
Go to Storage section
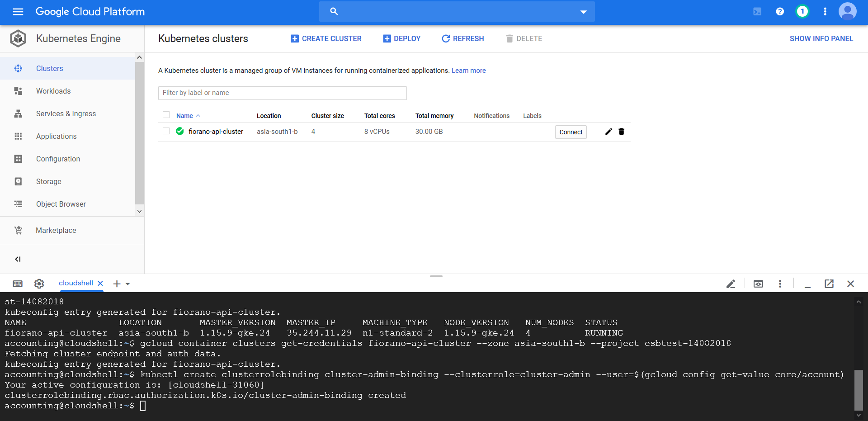coord(67,181)
